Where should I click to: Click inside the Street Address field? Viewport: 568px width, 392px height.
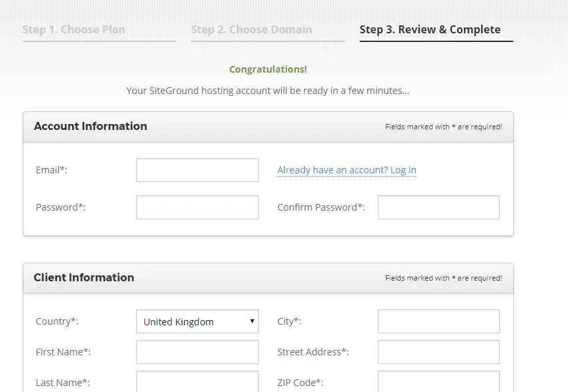(x=439, y=351)
